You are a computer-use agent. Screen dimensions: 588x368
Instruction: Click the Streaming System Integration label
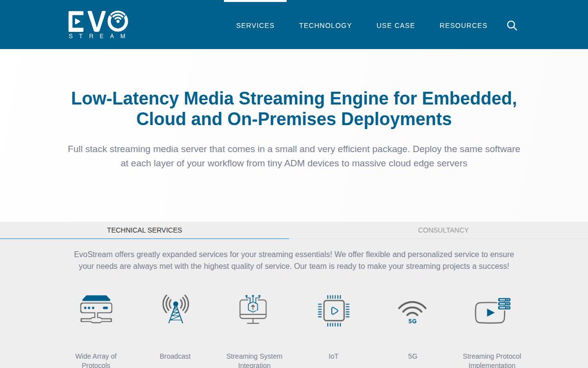point(254,361)
